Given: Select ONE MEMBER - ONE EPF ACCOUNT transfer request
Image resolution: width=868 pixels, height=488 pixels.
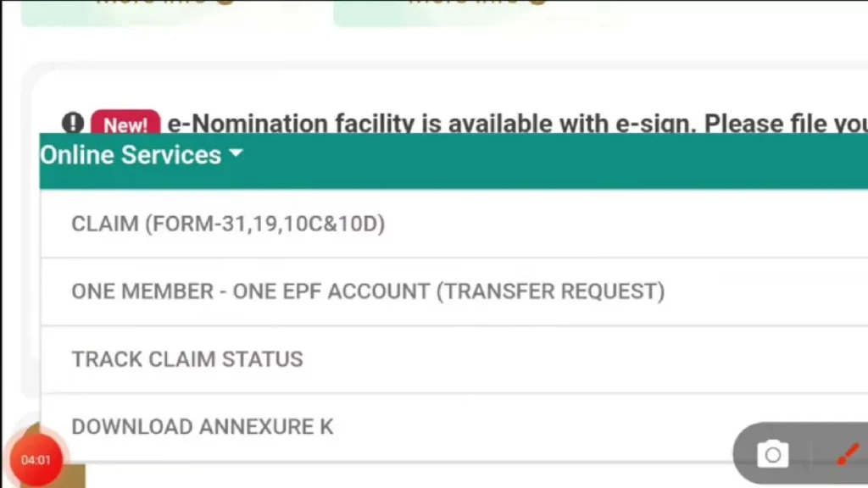Looking at the screenshot, I should [x=368, y=291].
